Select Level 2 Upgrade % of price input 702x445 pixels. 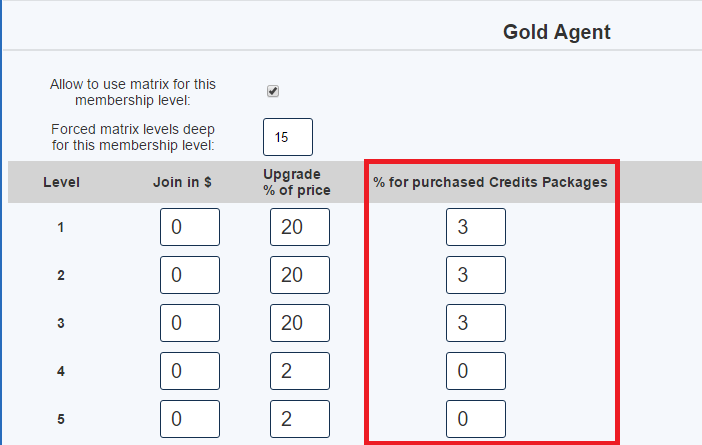300,275
